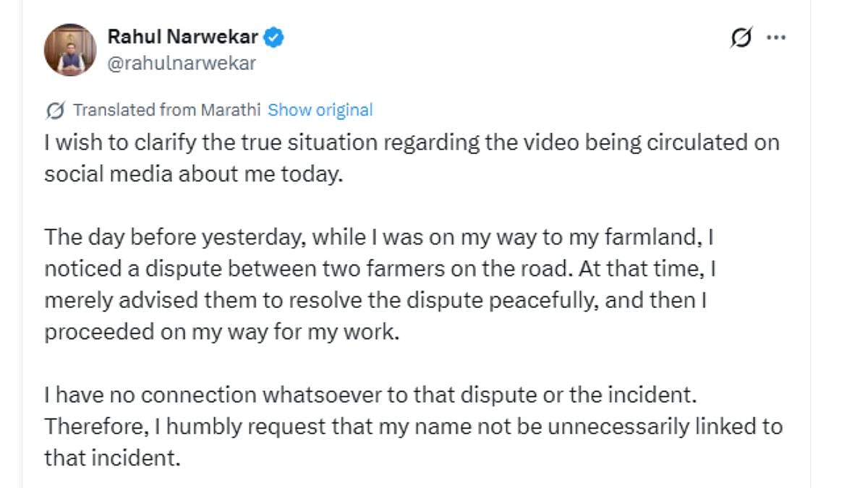This screenshot has height=488, width=868.
Task: Toggle Show original to view Marathi text
Action: click(x=320, y=111)
